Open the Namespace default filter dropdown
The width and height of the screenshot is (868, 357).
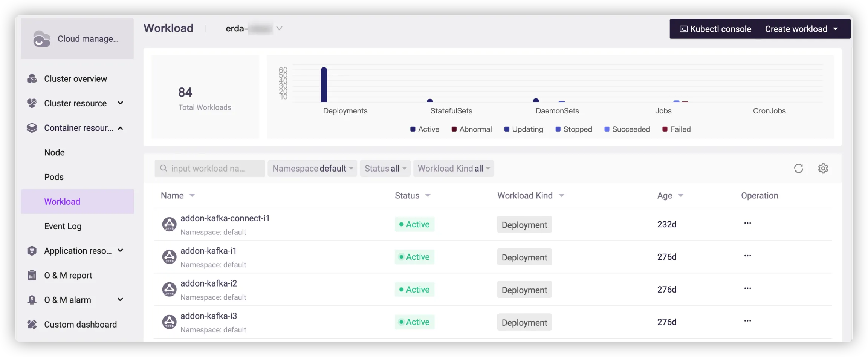click(312, 169)
